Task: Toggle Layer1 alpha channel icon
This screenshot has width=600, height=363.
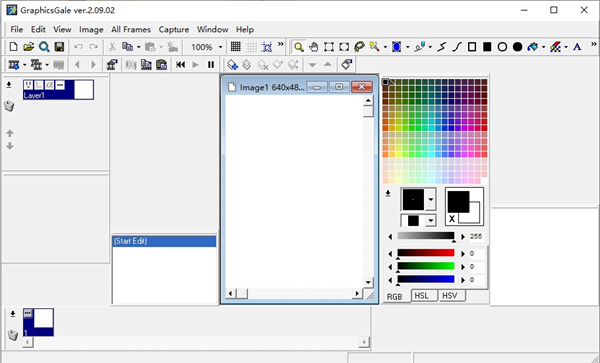Action: point(49,85)
